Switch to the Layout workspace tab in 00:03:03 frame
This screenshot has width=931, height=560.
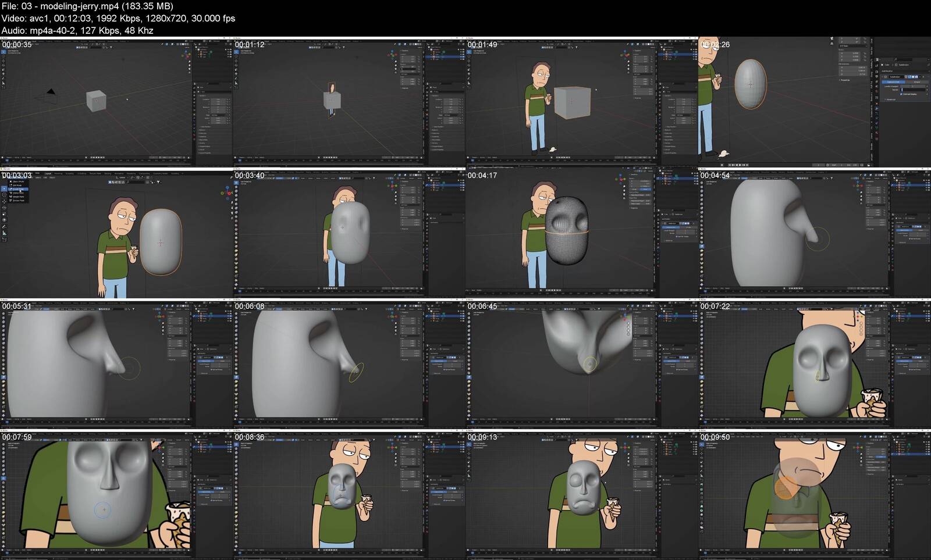click(x=48, y=173)
